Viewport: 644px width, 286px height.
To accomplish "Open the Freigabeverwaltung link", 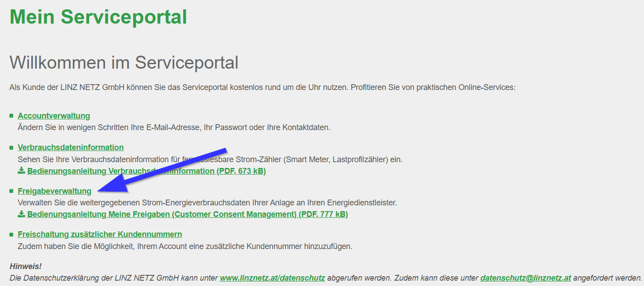I will point(54,191).
